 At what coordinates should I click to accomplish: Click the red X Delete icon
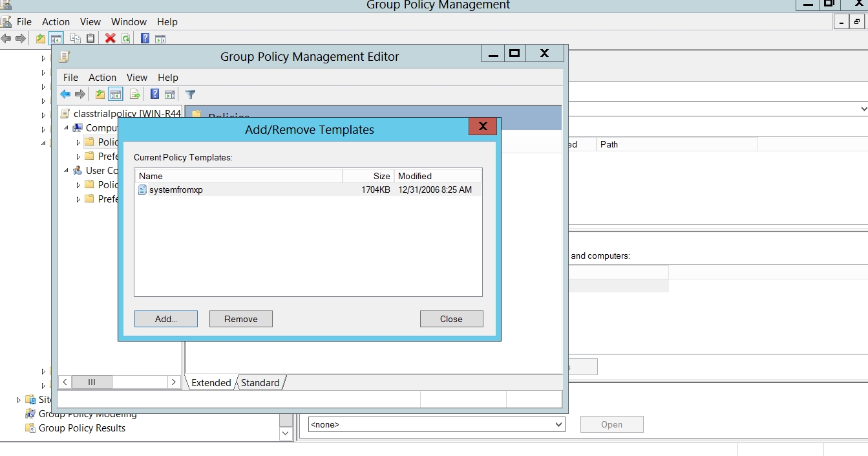click(x=110, y=38)
